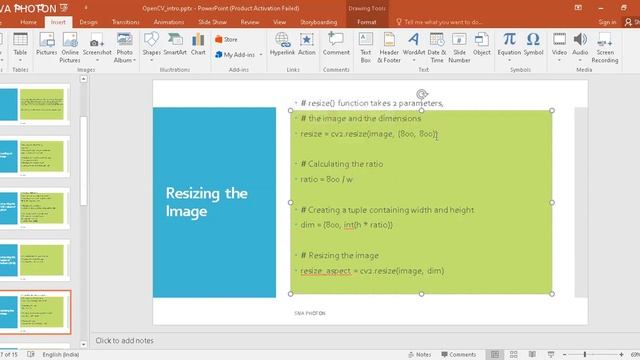Image resolution: width=640 pixels, height=360 pixels.
Task: Draw a Text Box
Action: click(366, 48)
